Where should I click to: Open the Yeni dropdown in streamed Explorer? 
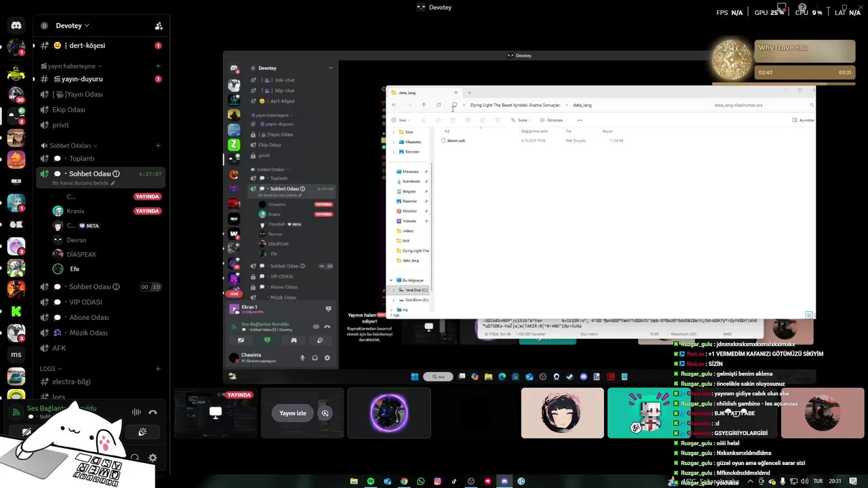401,120
